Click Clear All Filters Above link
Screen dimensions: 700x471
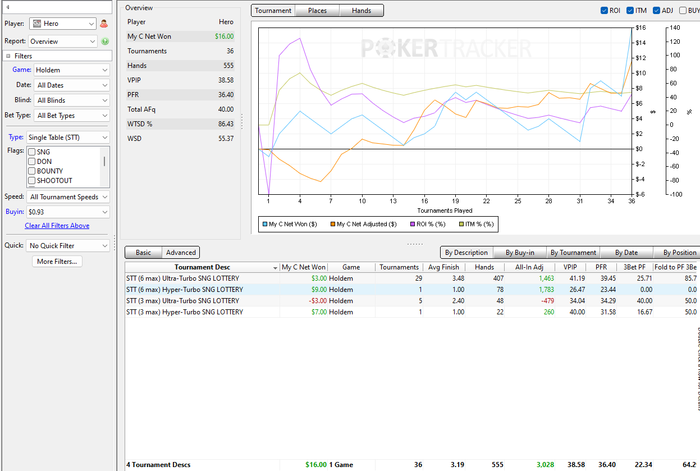pos(57,225)
